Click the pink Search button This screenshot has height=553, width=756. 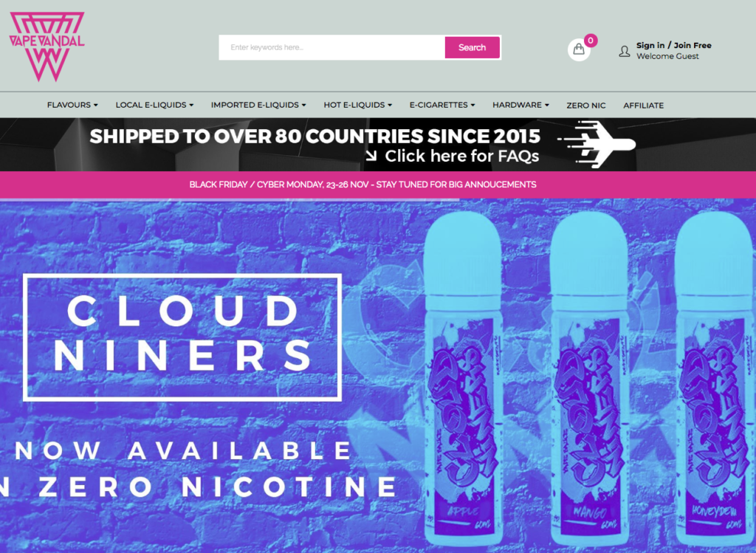click(x=472, y=47)
